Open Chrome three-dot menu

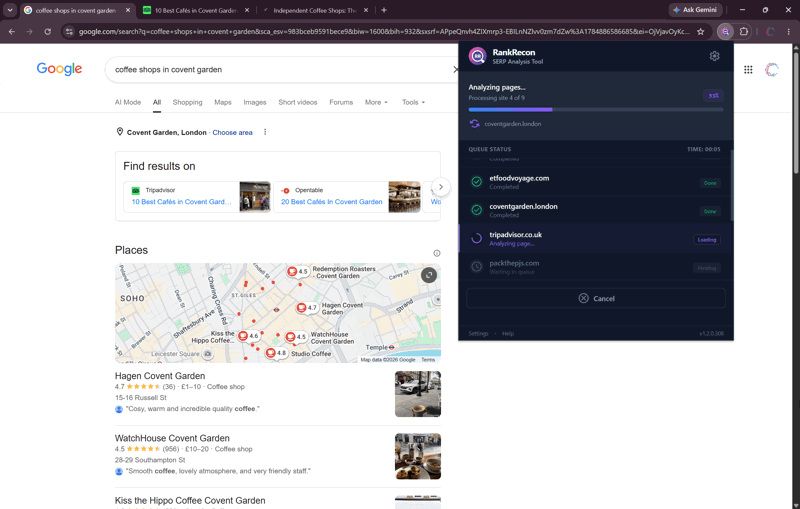click(x=788, y=32)
